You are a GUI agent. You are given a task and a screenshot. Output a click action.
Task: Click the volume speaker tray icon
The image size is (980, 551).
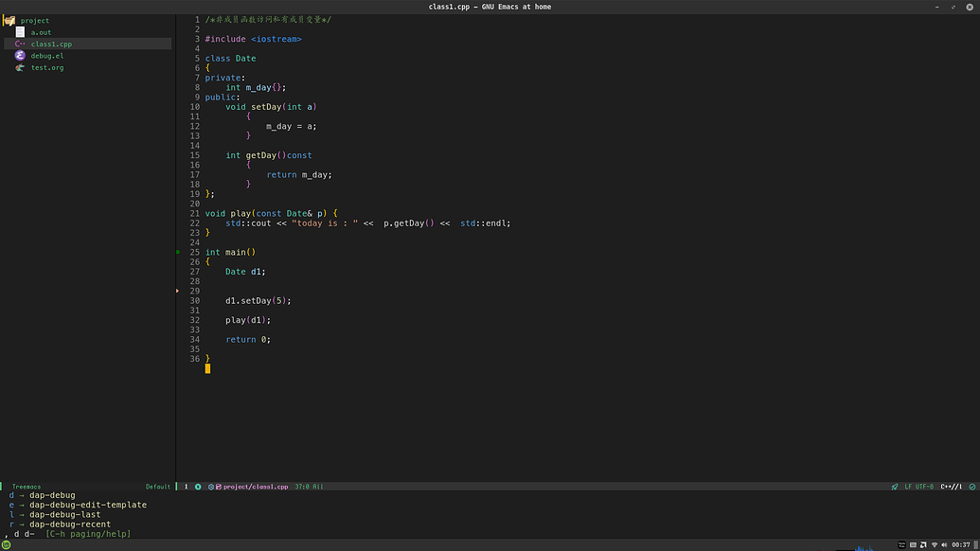click(x=945, y=544)
